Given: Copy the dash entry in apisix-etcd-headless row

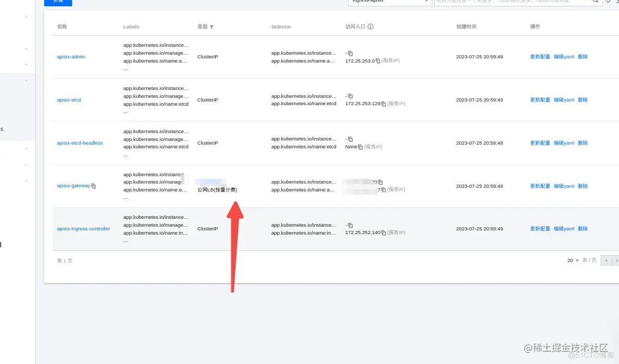Looking at the screenshot, I should pos(350,139).
